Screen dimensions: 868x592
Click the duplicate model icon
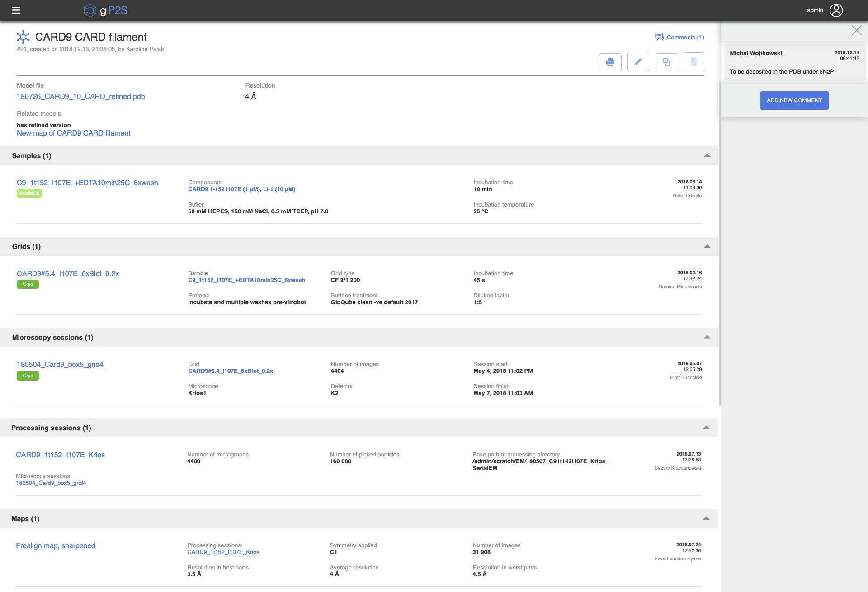coord(666,62)
